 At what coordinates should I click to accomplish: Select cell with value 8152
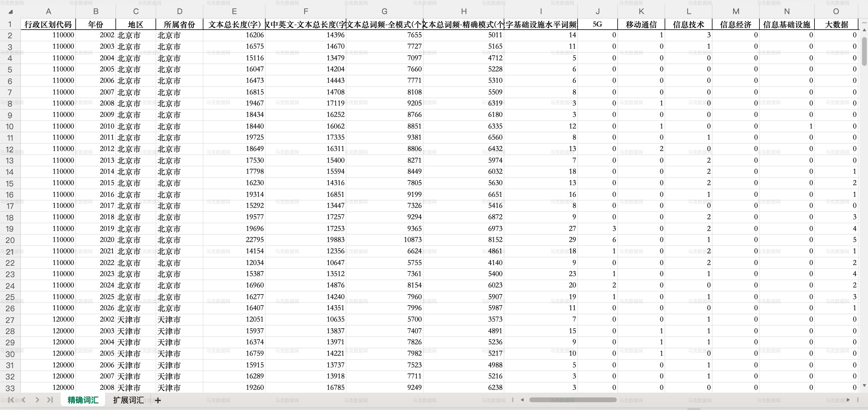coord(464,240)
